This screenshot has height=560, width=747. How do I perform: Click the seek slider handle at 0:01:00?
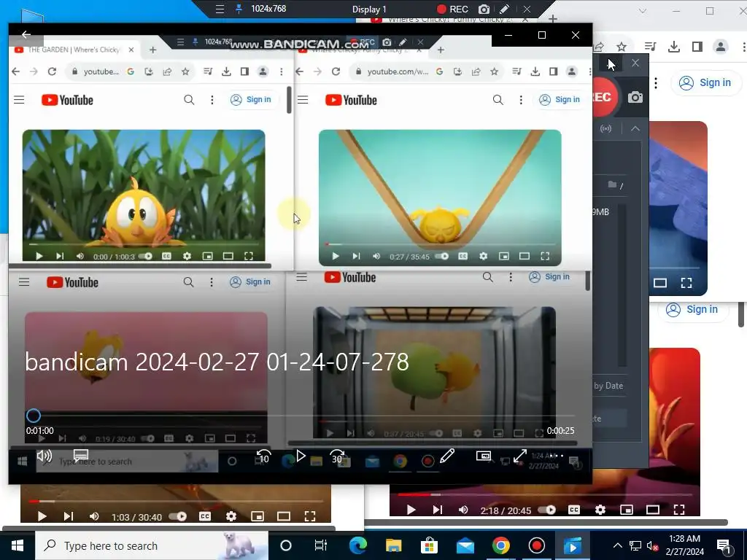pyautogui.click(x=34, y=416)
